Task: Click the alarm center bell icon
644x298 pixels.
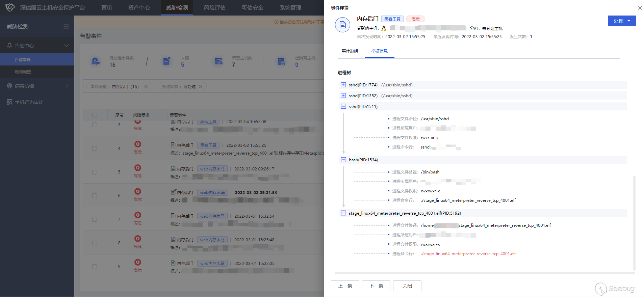Action: [x=9, y=46]
